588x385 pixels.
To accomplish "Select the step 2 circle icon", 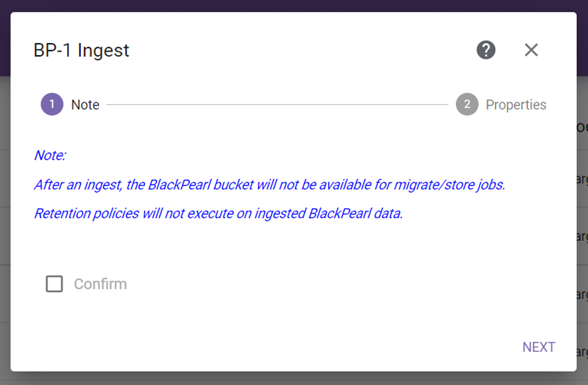I will [467, 105].
